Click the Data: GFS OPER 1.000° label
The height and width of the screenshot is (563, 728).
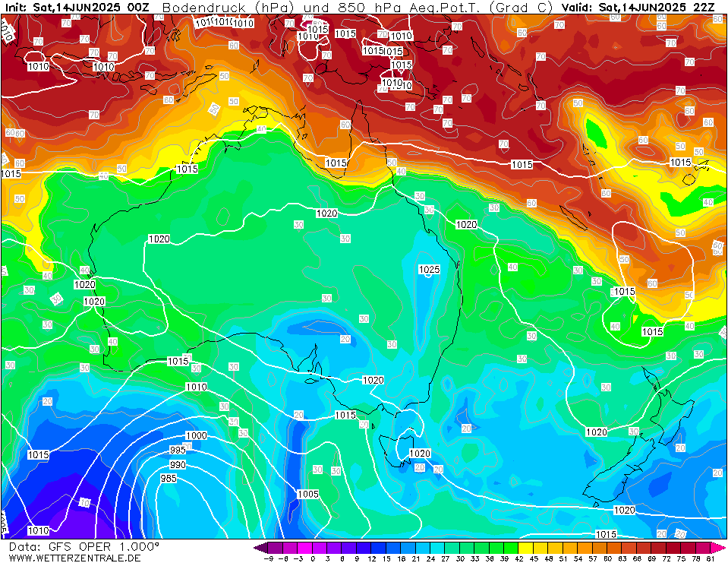tap(84, 547)
